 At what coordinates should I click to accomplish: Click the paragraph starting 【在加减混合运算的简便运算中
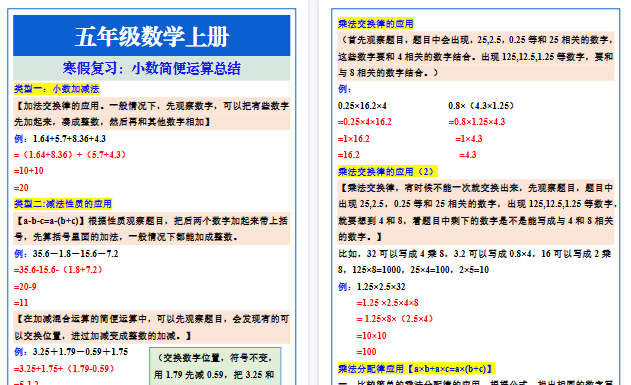click(152, 327)
